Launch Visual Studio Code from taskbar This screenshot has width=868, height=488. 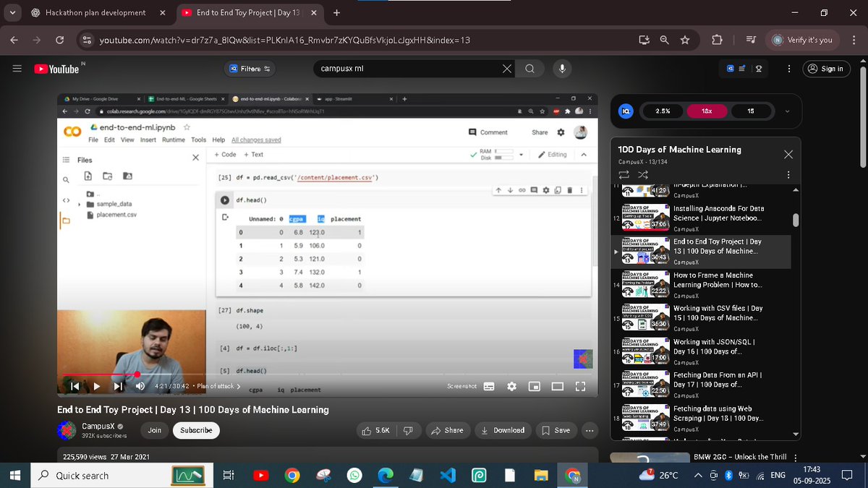[447, 475]
